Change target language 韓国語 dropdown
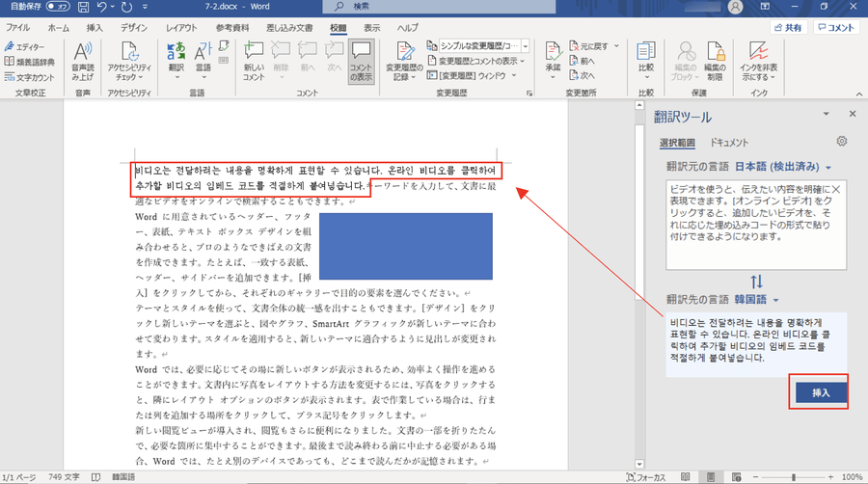Viewport: 868px width, 484px height. [x=756, y=300]
